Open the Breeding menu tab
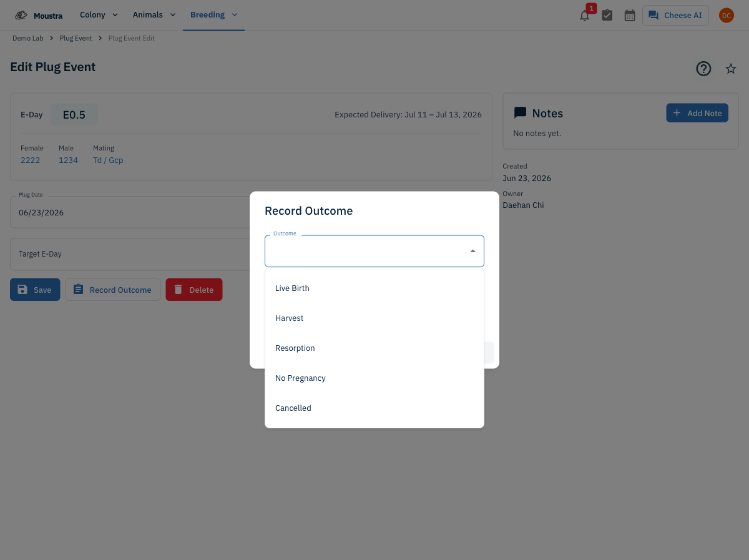Viewport: 749px width, 560px height. [x=213, y=15]
